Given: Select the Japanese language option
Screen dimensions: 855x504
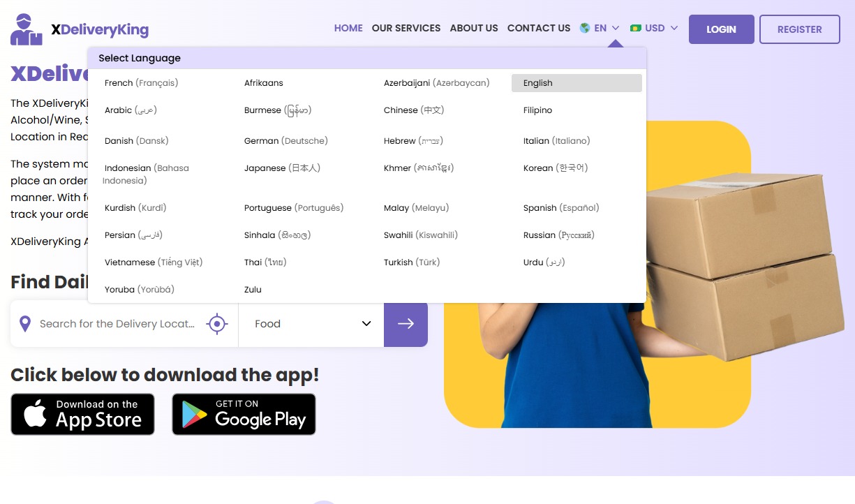Looking at the screenshot, I should click(283, 168).
